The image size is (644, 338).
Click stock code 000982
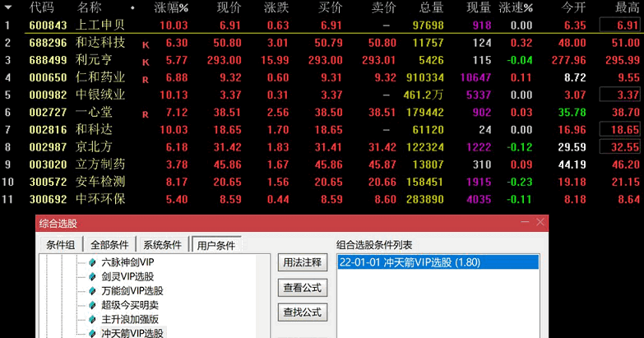click(x=48, y=95)
